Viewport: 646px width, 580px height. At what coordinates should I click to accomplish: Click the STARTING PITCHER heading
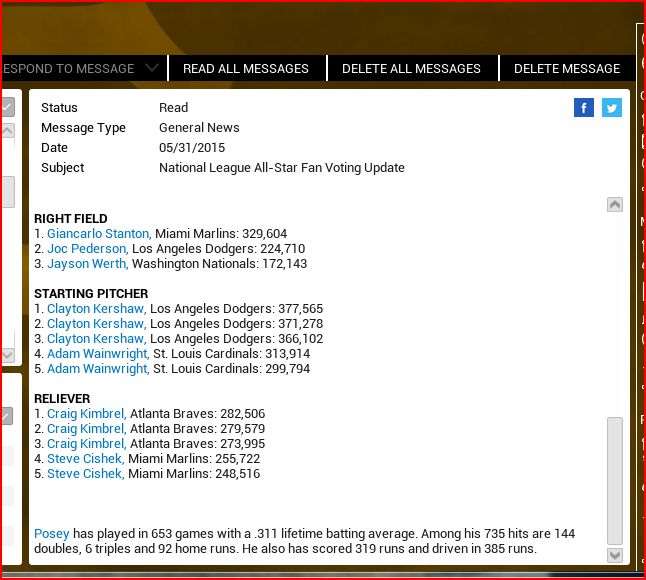[x=91, y=294]
